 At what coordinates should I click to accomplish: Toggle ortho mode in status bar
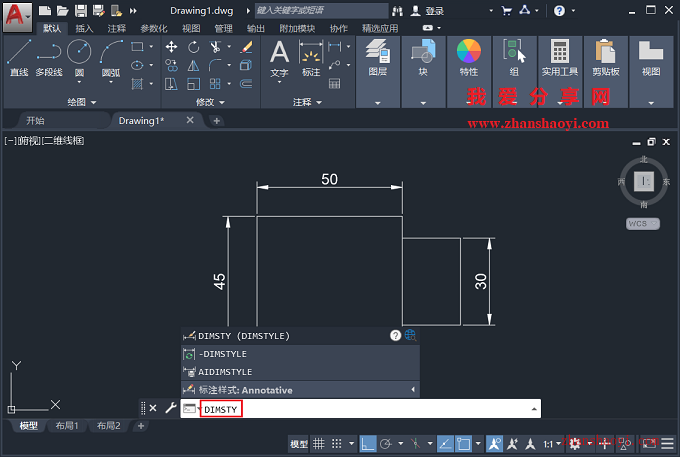(368, 444)
